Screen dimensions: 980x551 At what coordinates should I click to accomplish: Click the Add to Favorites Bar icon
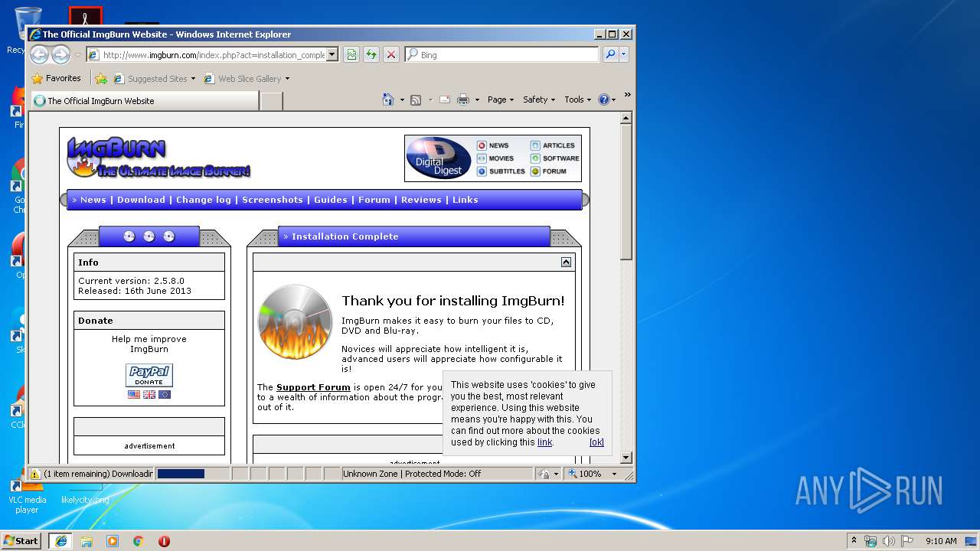(101, 78)
